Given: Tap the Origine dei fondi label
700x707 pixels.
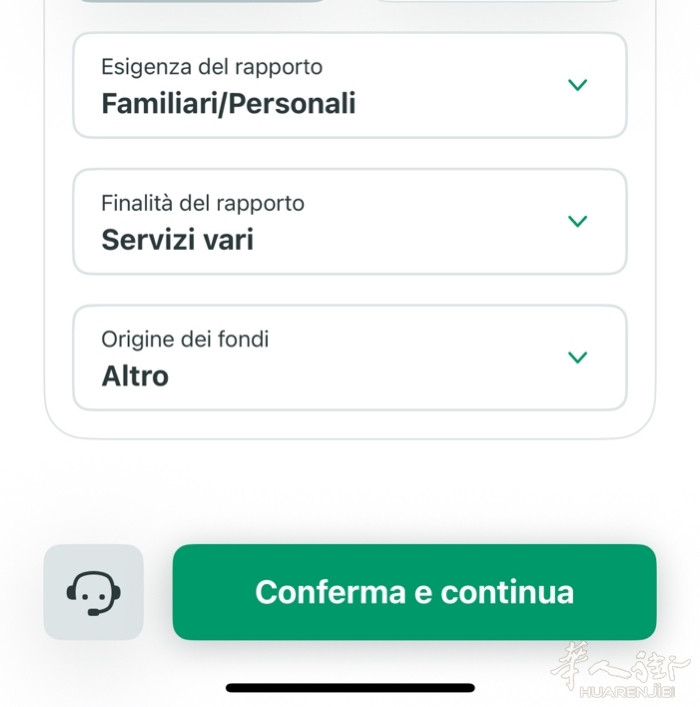Looking at the screenshot, I should coord(185,340).
